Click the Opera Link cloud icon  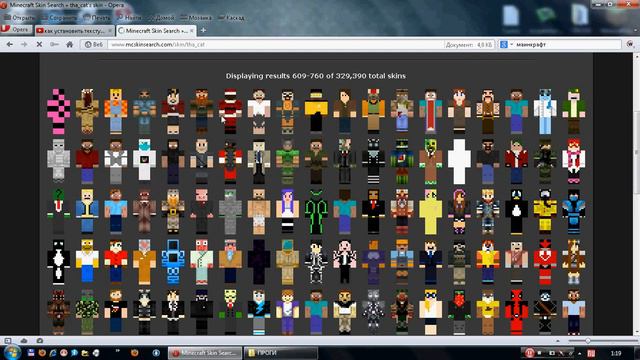click(24, 340)
